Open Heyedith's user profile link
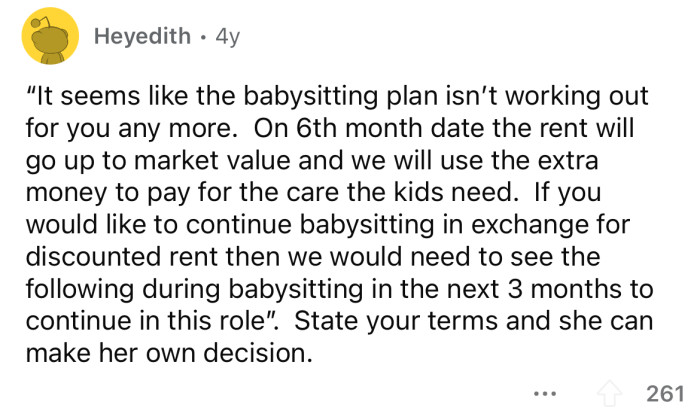700x414 pixels. [142, 37]
